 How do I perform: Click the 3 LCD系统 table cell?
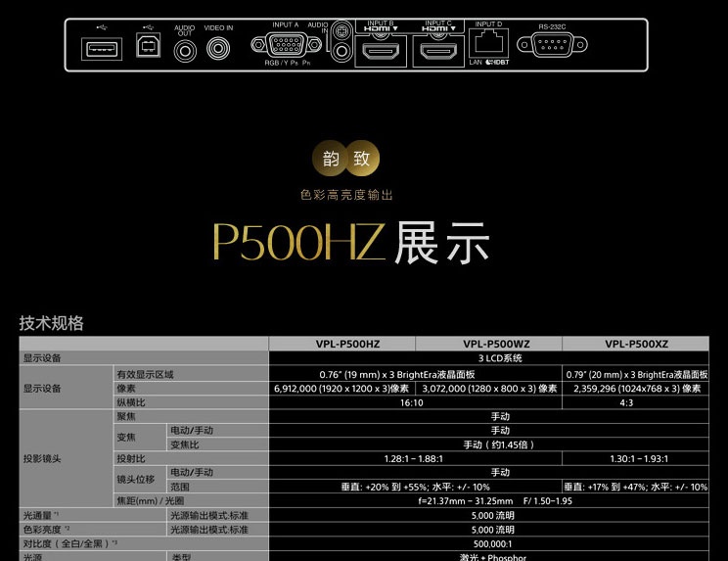(488, 358)
